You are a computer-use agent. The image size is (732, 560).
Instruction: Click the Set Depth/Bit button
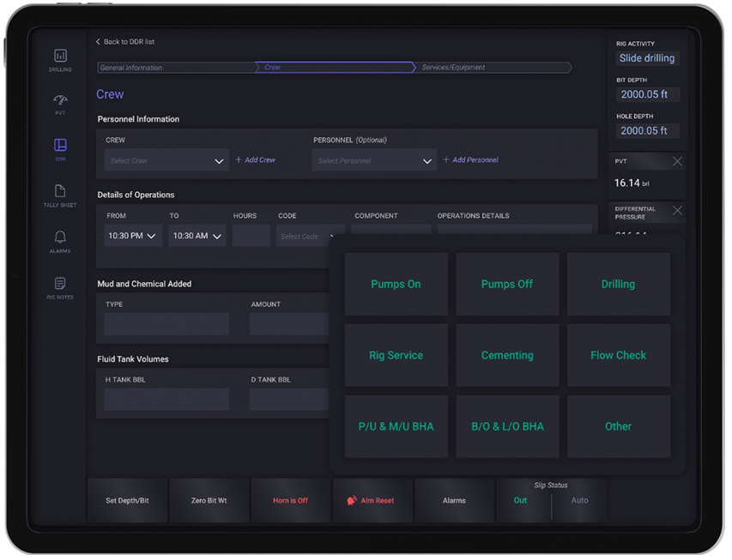pos(127,500)
